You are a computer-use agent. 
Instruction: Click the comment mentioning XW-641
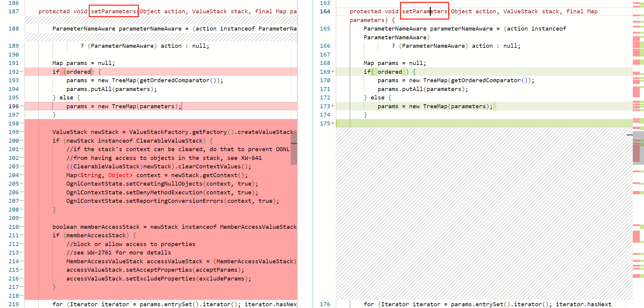(x=164, y=158)
